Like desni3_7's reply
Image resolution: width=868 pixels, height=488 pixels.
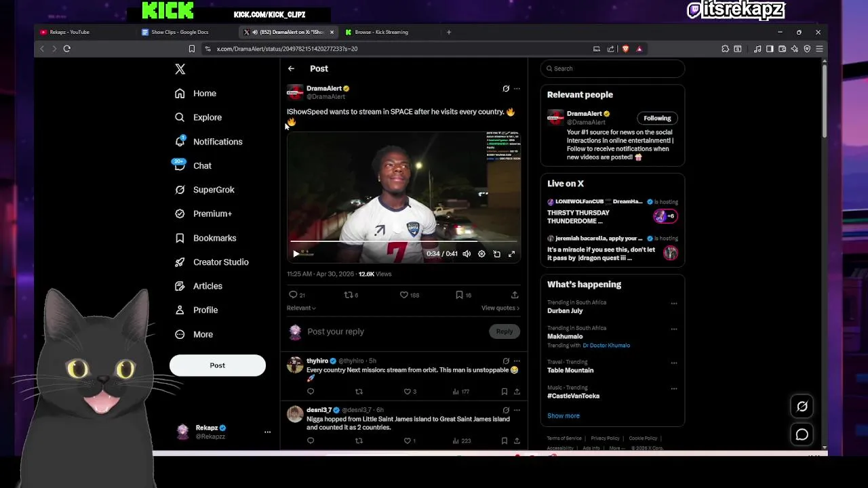click(x=407, y=441)
